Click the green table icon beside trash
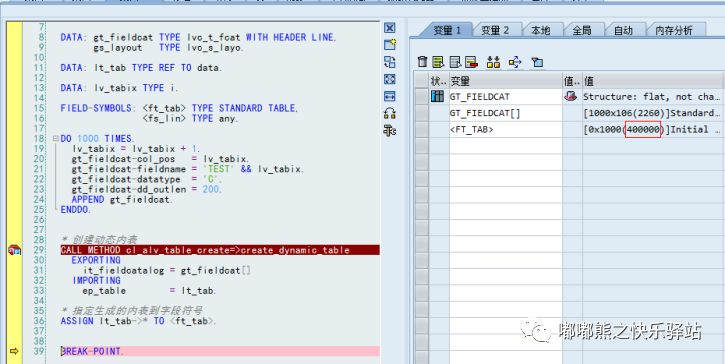 [x=438, y=62]
